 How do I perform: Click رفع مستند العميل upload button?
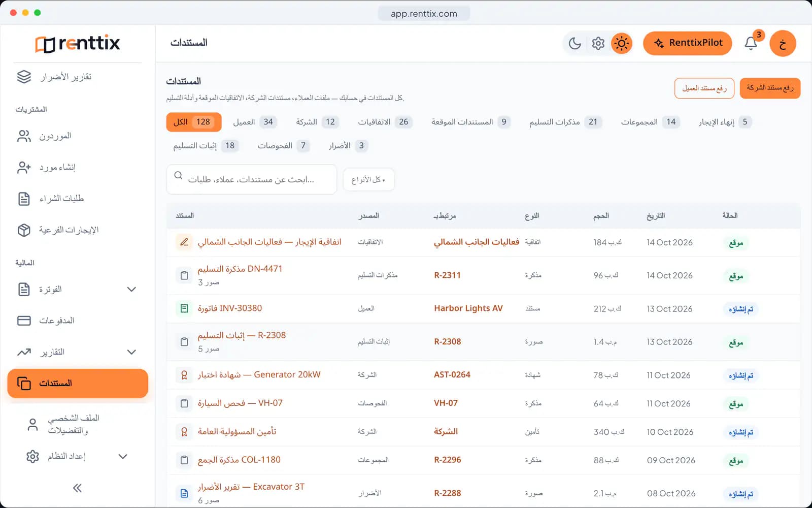pyautogui.click(x=704, y=88)
